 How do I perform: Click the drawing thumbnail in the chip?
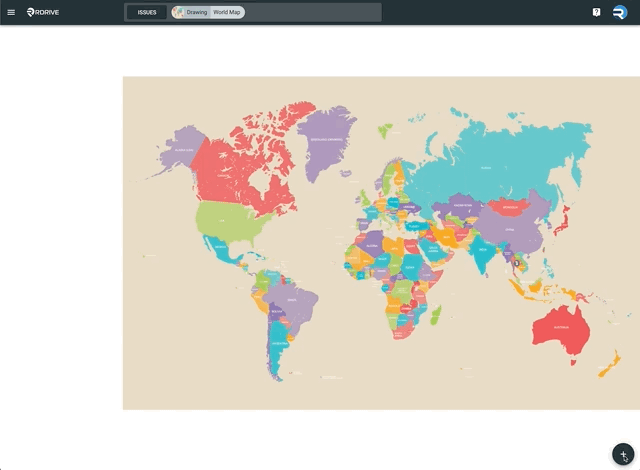tap(178, 12)
